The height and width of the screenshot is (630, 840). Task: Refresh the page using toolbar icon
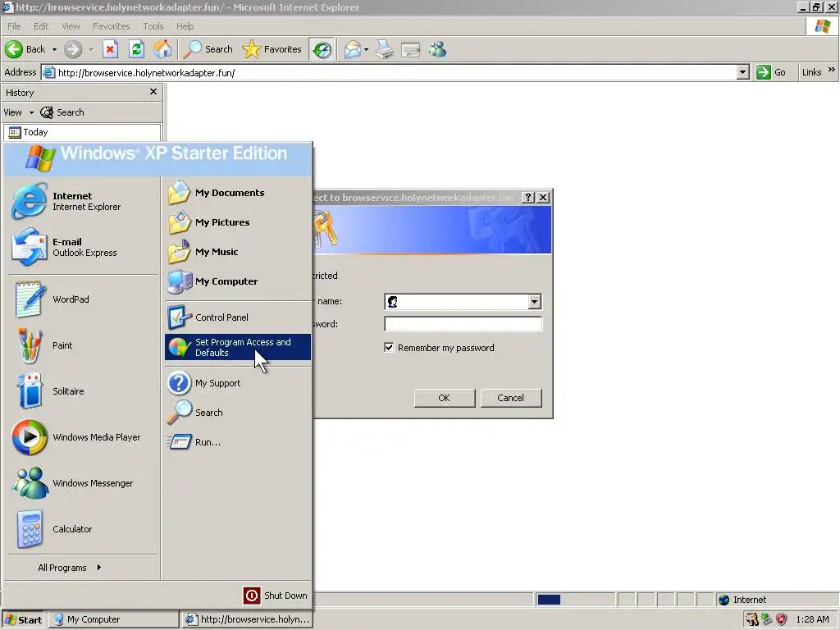(137, 49)
